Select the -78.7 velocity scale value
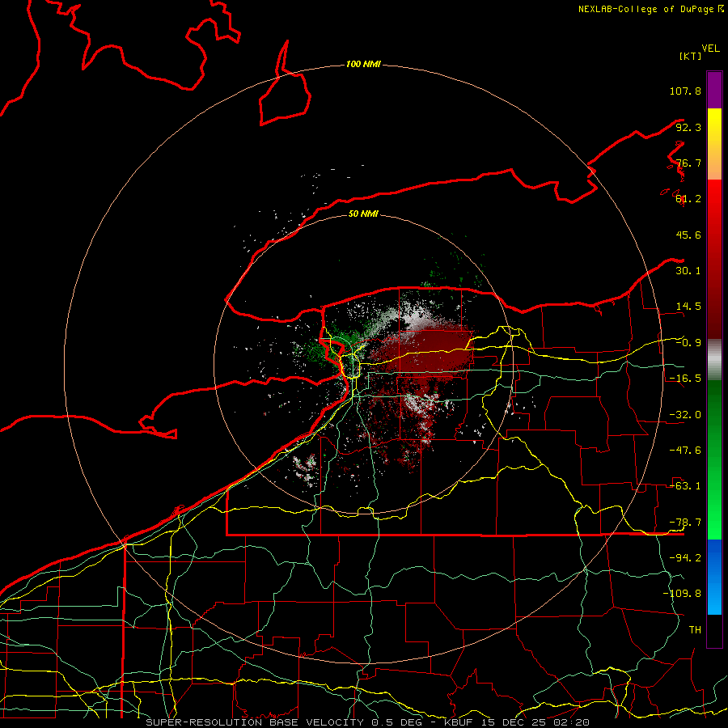This screenshot has width=728, height=728. coord(685,523)
